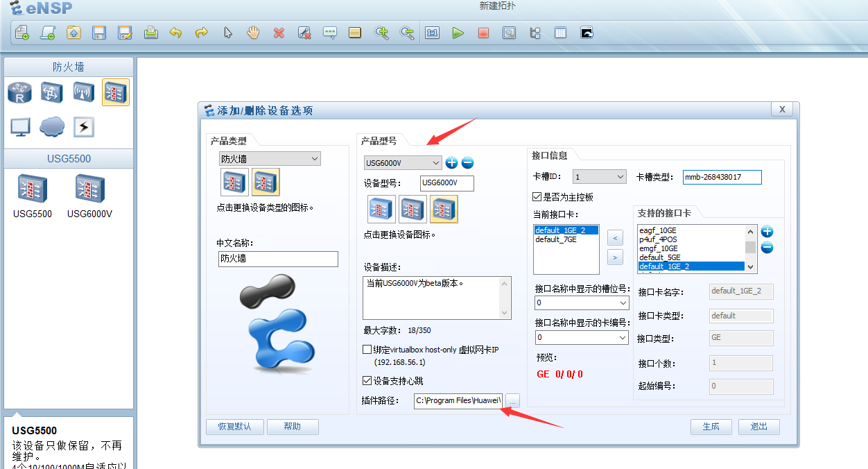868x469 pixels.
Task: Remove supported interface card with minus
Action: [767, 248]
